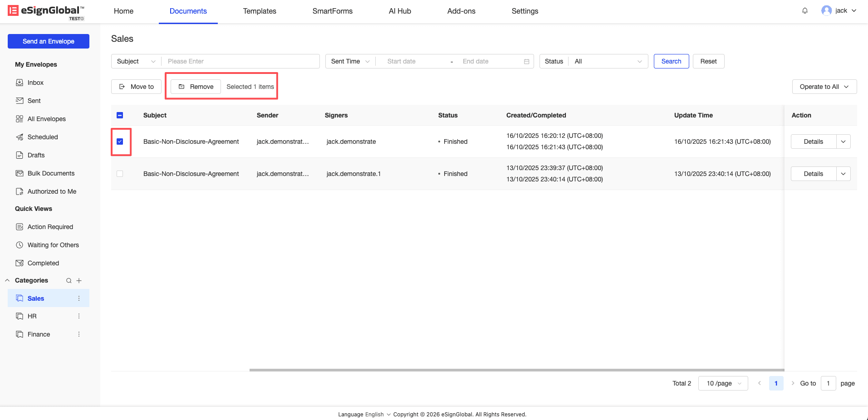This screenshot has height=420, width=868.
Task: Toggle the select-all header checkbox
Action: click(x=120, y=115)
